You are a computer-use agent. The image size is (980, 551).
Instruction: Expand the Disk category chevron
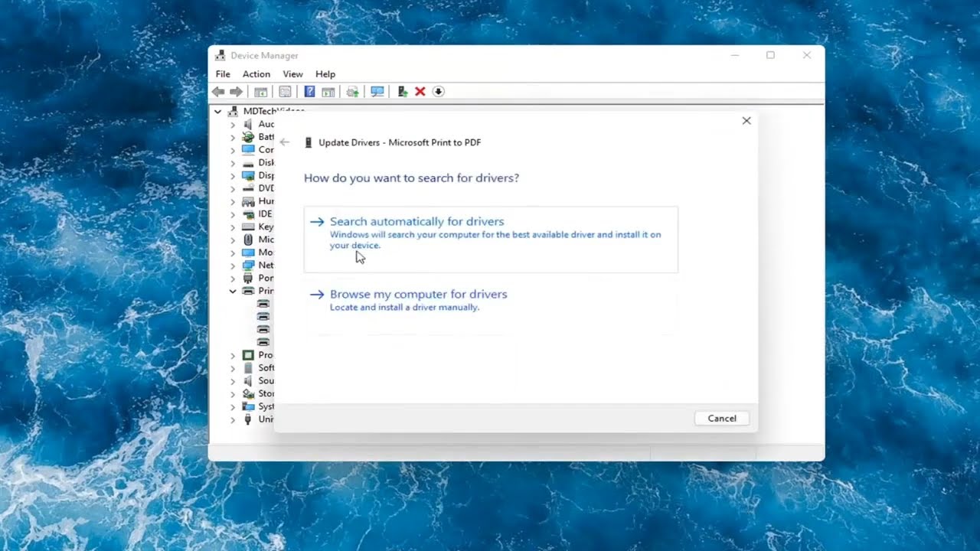(x=233, y=163)
